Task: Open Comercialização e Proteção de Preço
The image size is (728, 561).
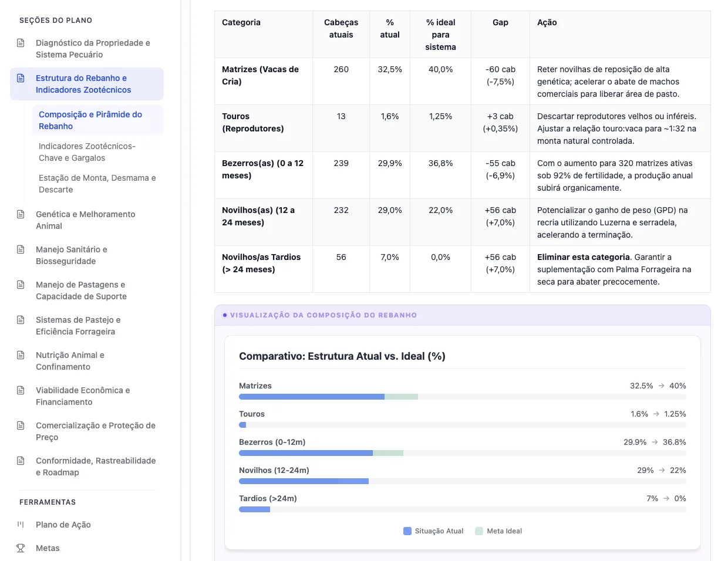Action: point(87,431)
